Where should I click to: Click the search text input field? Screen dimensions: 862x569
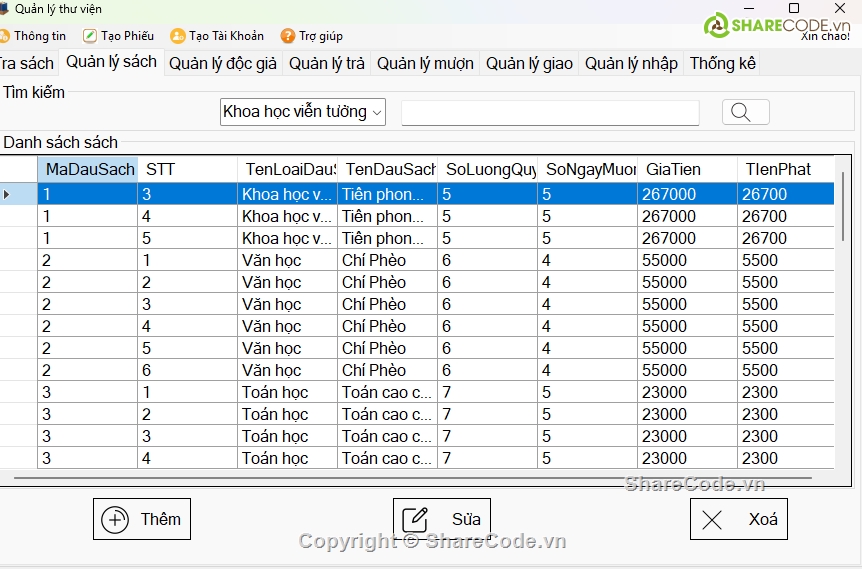point(549,112)
